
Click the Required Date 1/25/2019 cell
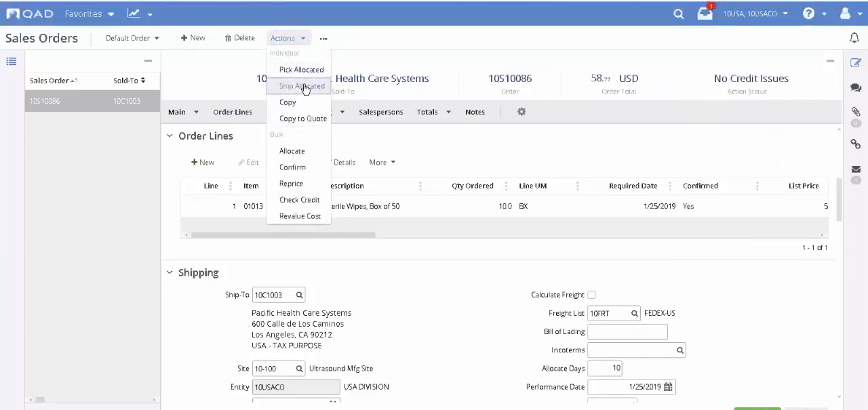click(660, 206)
